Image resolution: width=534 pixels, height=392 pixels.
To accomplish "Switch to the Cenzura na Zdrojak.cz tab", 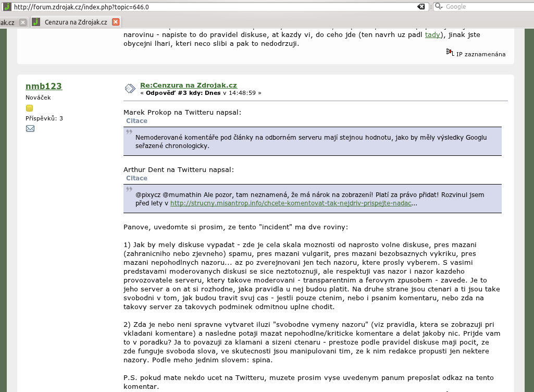I will pos(76,22).
